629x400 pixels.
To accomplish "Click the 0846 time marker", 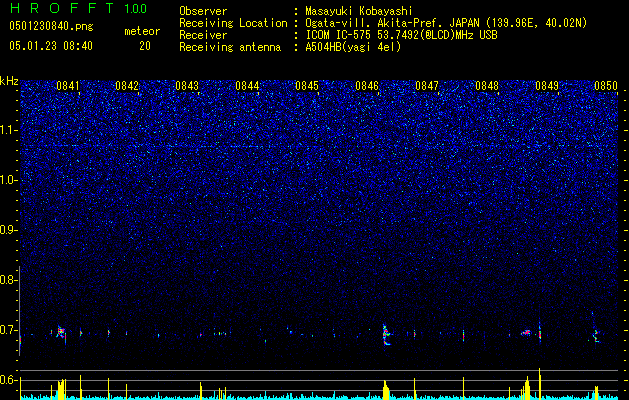I will tap(367, 86).
